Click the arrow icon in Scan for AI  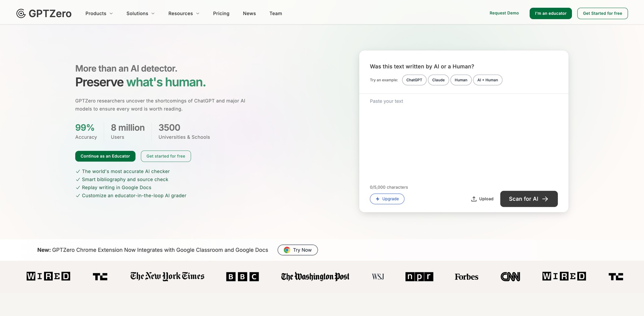[x=545, y=199]
